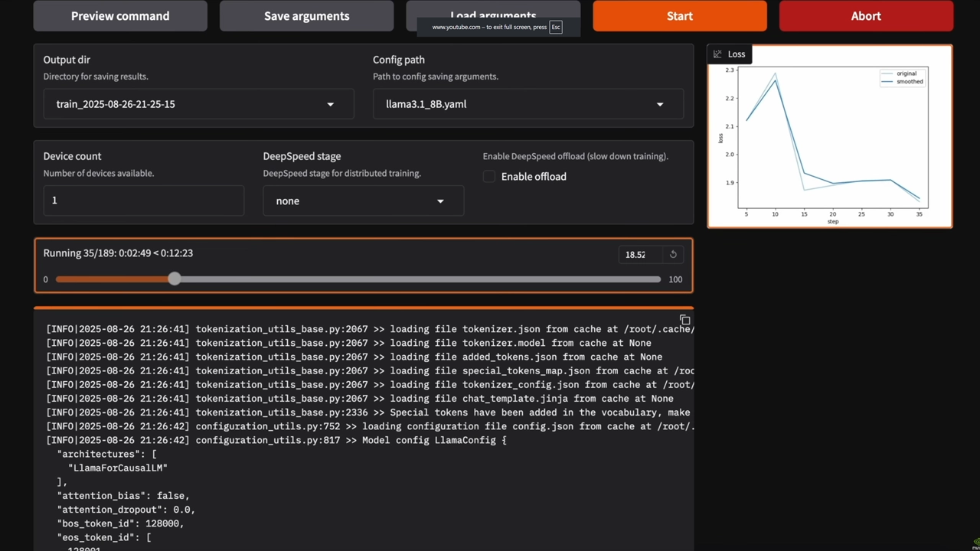This screenshot has height=551, width=980.
Task: Click the 18.52 progress value field
Action: pyautogui.click(x=639, y=254)
